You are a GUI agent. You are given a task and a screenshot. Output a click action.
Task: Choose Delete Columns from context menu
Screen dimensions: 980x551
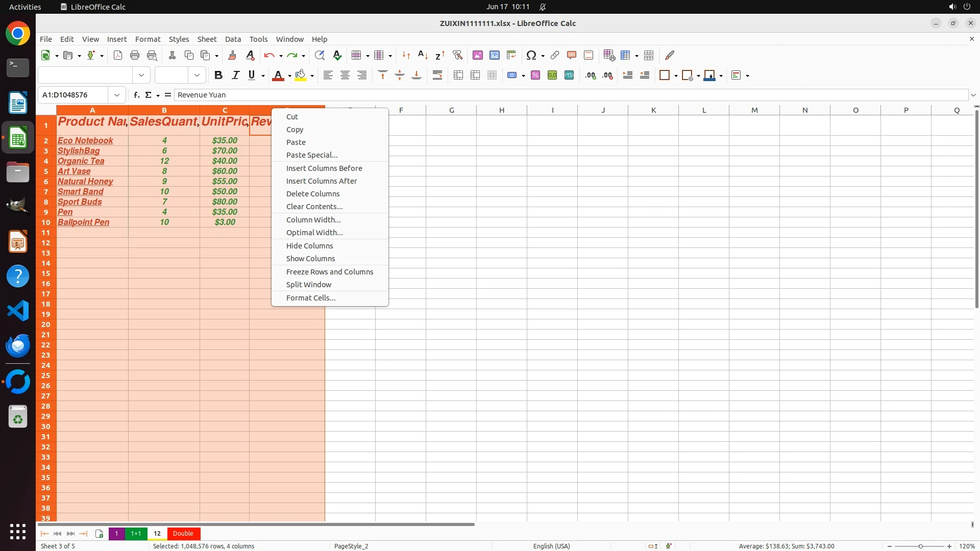coord(312,194)
